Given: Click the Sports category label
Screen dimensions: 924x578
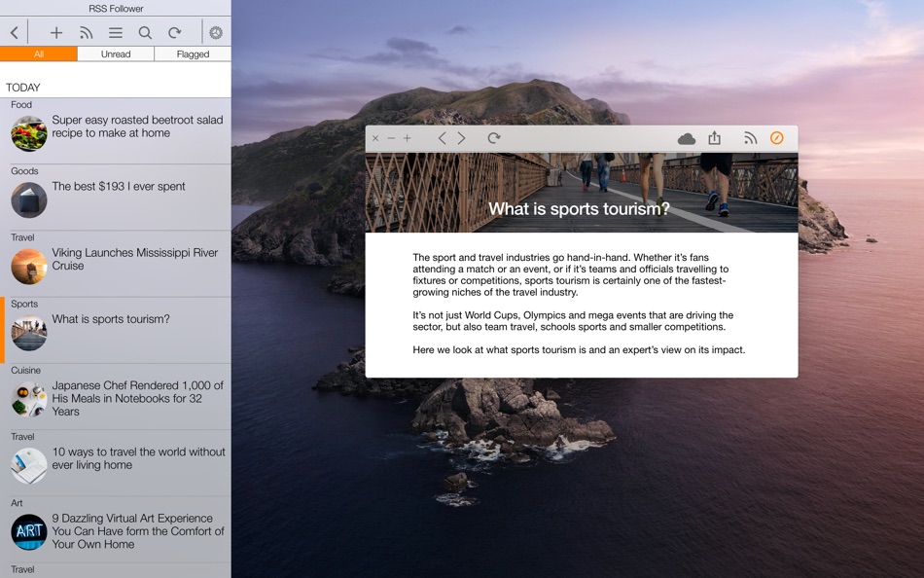Looking at the screenshot, I should tap(24, 304).
